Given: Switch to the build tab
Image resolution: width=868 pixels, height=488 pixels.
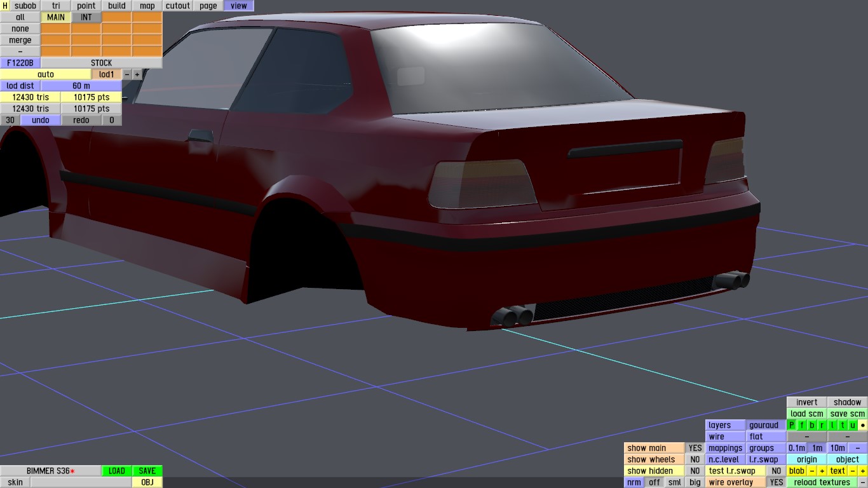Looking at the screenshot, I should pyautogui.click(x=117, y=6).
